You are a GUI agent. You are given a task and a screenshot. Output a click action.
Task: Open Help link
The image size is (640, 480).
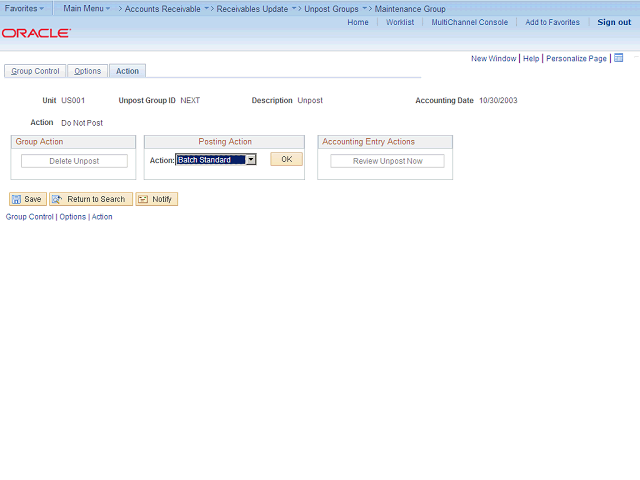click(531, 58)
